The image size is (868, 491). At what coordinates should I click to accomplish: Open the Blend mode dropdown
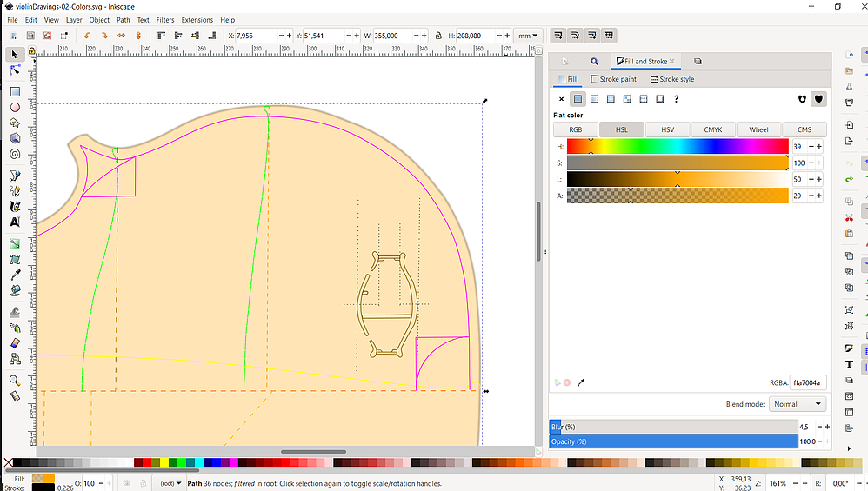[x=798, y=404]
